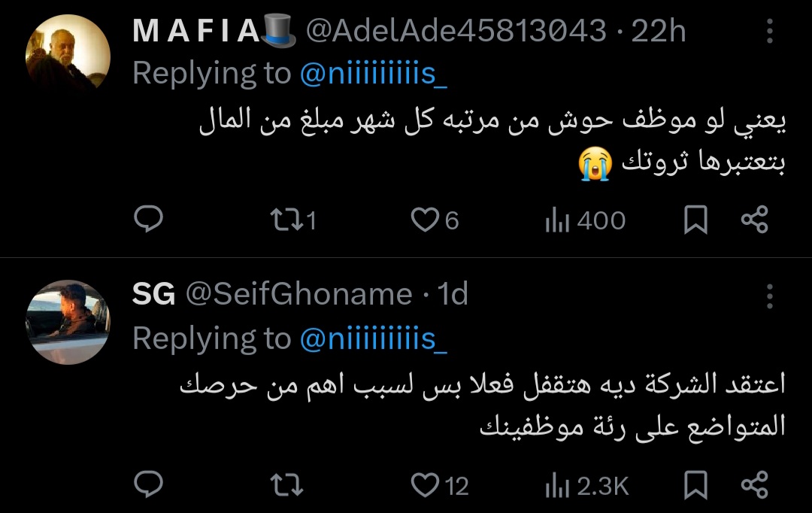The image size is (812, 513).
Task: Reply to the MAFIA tweet
Action: coord(149,220)
